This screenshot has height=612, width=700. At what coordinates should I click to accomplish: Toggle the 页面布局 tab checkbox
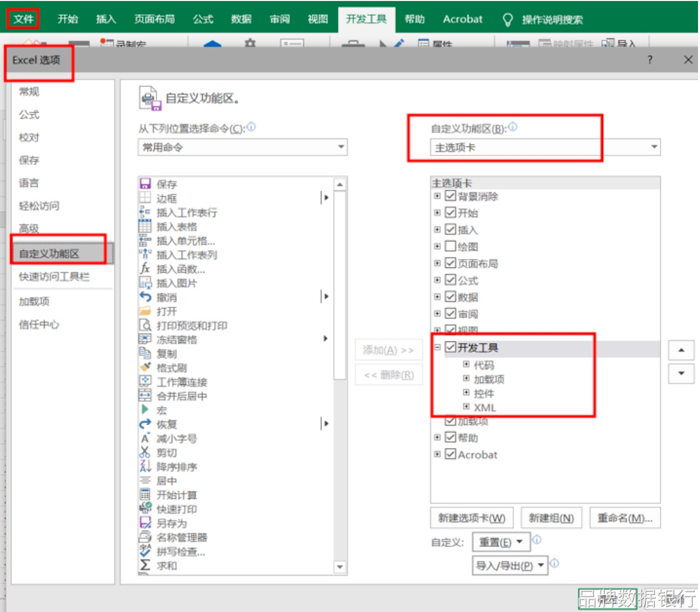click(450, 263)
